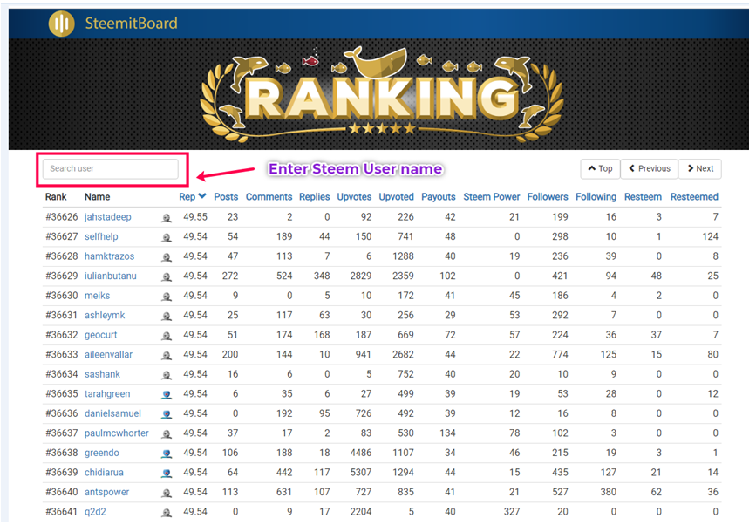
Task: Click the badge icon beside tarahgreen
Action: [167, 394]
